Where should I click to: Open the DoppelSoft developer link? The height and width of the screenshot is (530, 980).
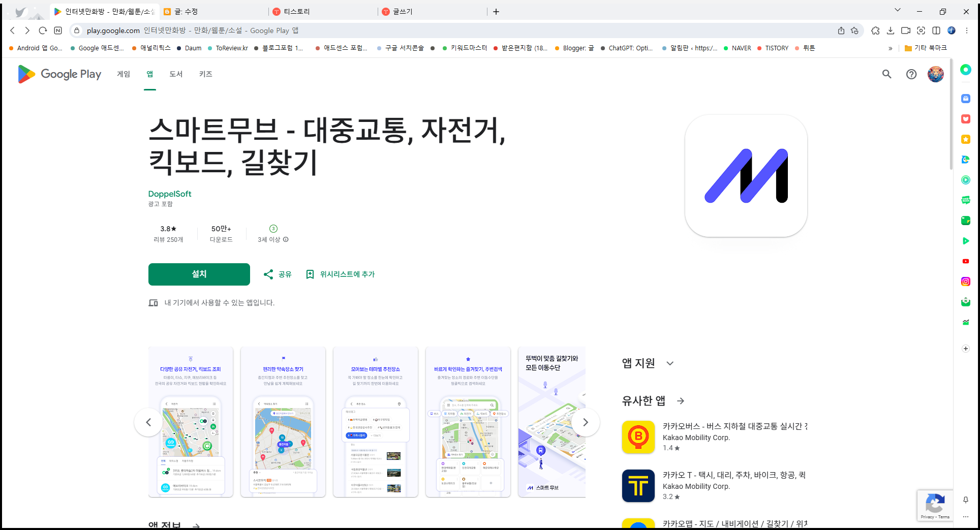pos(169,194)
